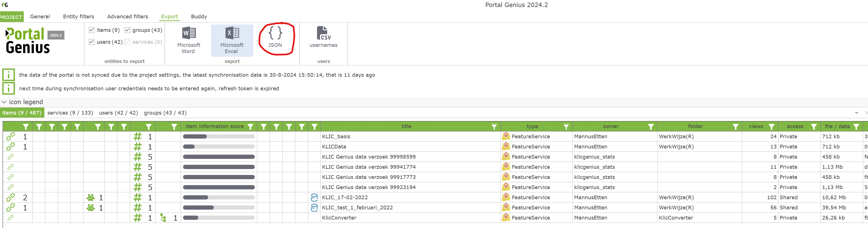Switch to services (9 / 133) tab
868x228 pixels.
70,113
